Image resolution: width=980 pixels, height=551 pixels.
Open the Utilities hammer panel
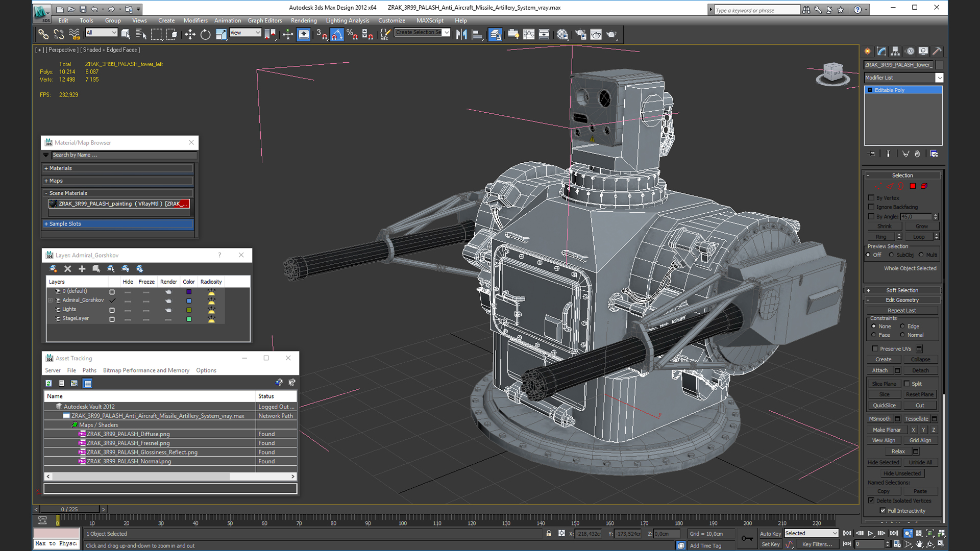coord(937,51)
